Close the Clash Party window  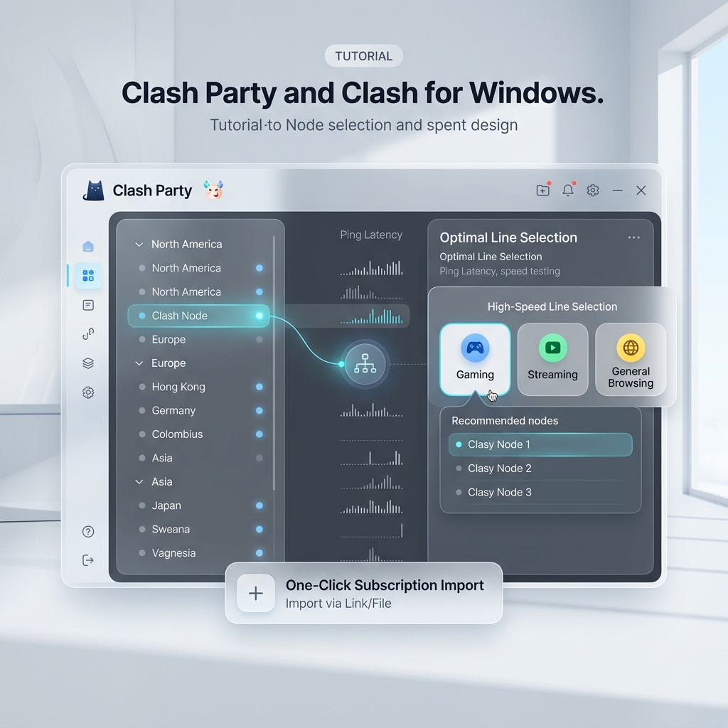[x=641, y=191]
